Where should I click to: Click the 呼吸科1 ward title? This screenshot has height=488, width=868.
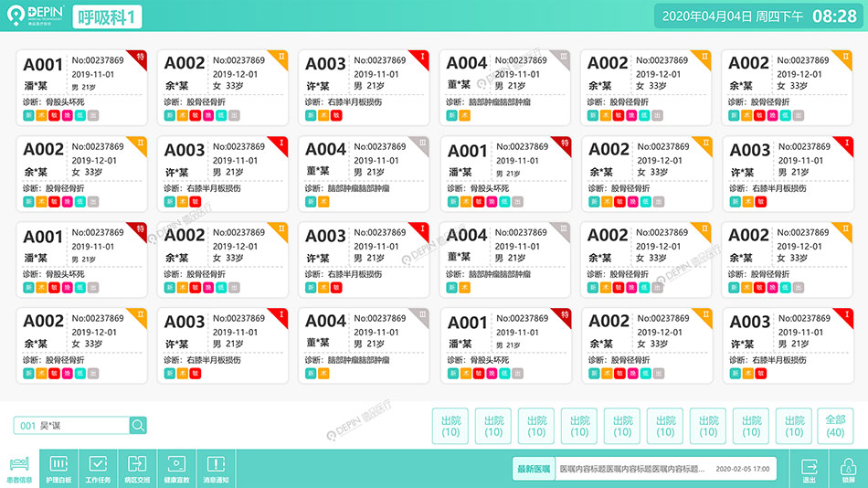point(107,16)
